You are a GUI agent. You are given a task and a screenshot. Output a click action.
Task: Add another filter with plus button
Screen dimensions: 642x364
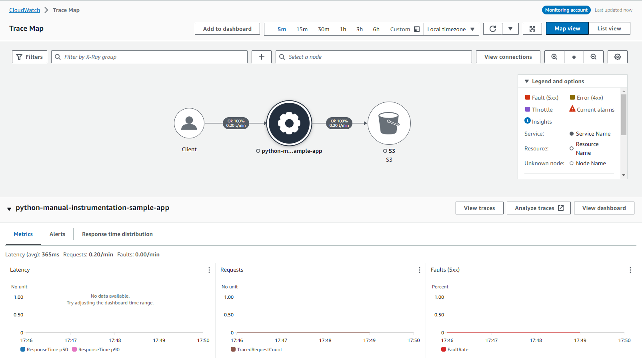(262, 57)
